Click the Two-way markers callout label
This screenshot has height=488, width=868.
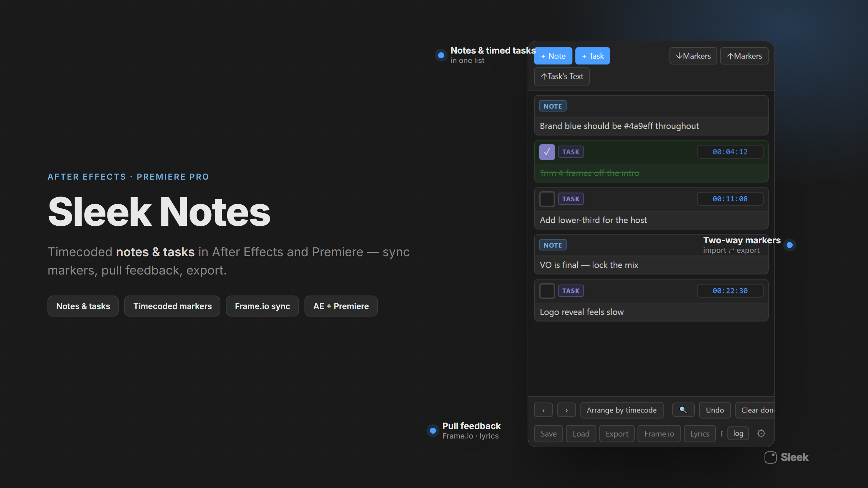click(x=742, y=240)
